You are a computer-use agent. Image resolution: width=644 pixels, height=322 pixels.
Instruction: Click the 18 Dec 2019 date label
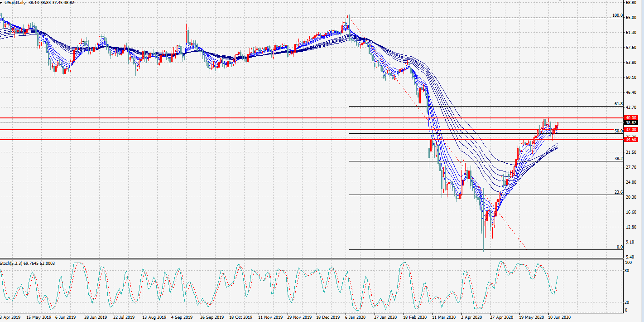328,317
